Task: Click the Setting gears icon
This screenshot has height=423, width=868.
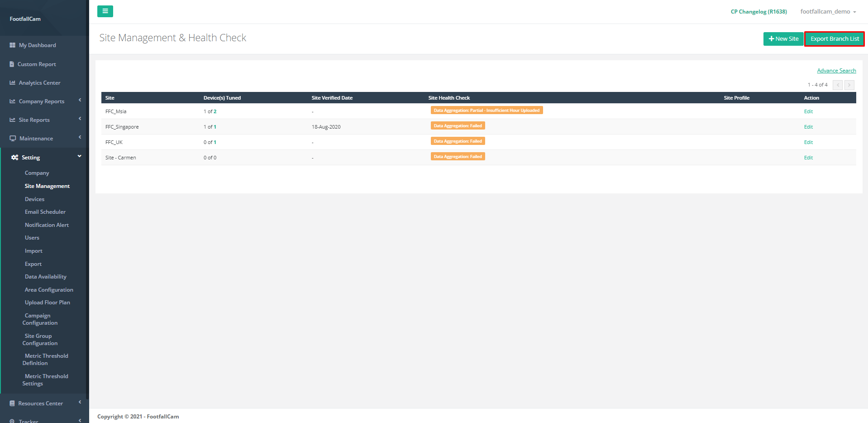Action: [15, 158]
